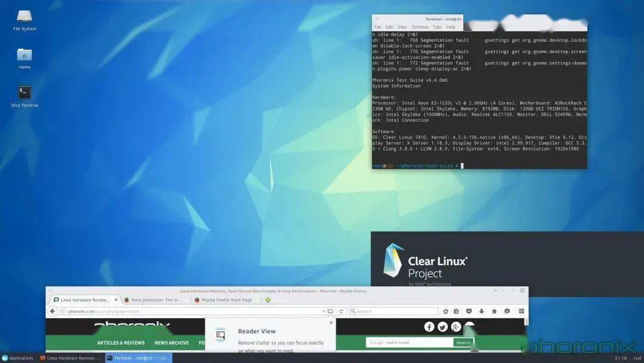This screenshot has height=363, width=644.
Task: Open the Firefox hamburger menu
Action: point(521,311)
